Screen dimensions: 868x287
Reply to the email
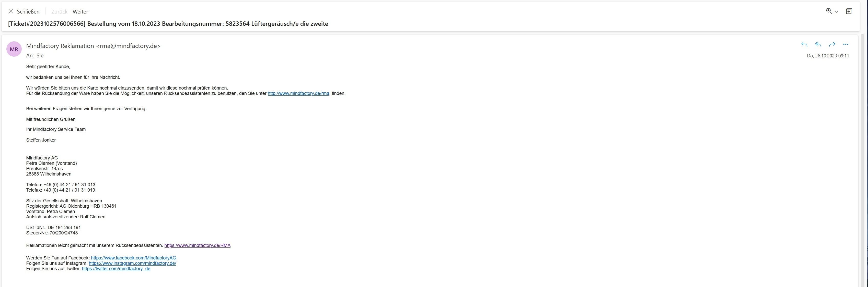pos(804,44)
